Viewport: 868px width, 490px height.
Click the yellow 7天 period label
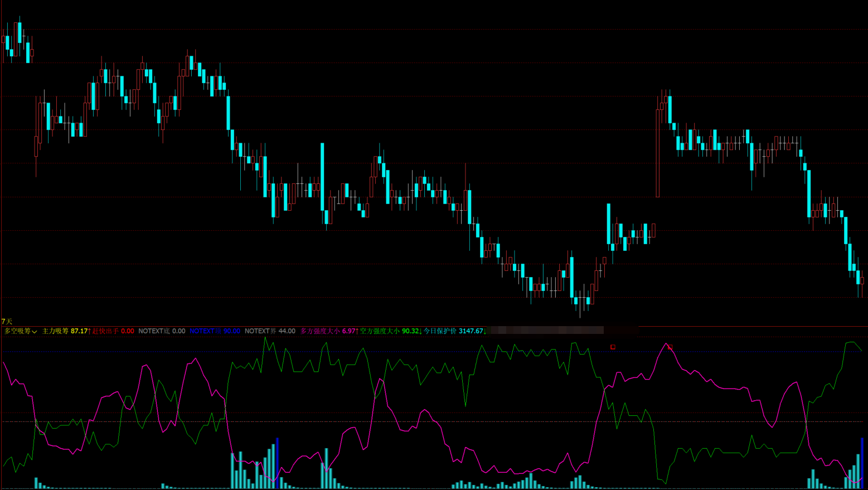click(x=7, y=322)
